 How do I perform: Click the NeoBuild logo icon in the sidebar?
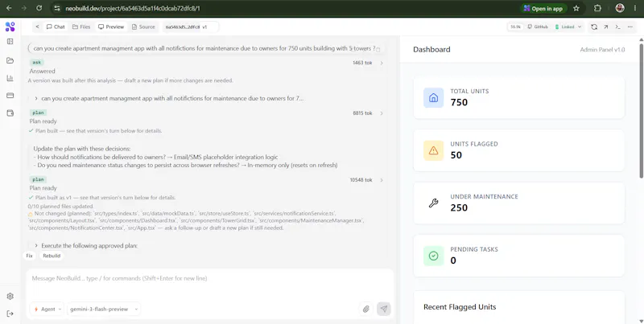point(10,27)
